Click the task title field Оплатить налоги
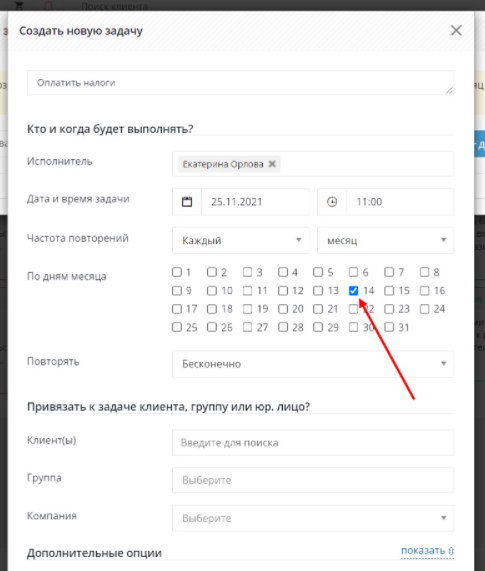The image size is (485, 571). [x=240, y=83]
